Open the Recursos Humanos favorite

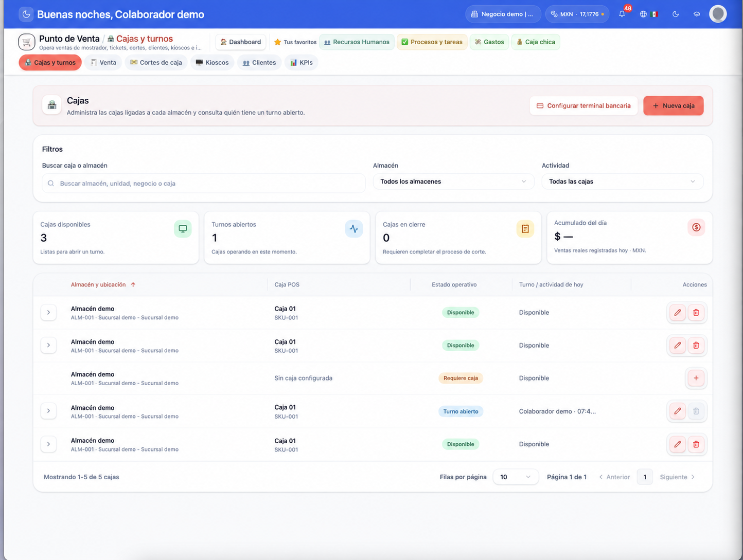pyautogui.click(x=357, y=42)
